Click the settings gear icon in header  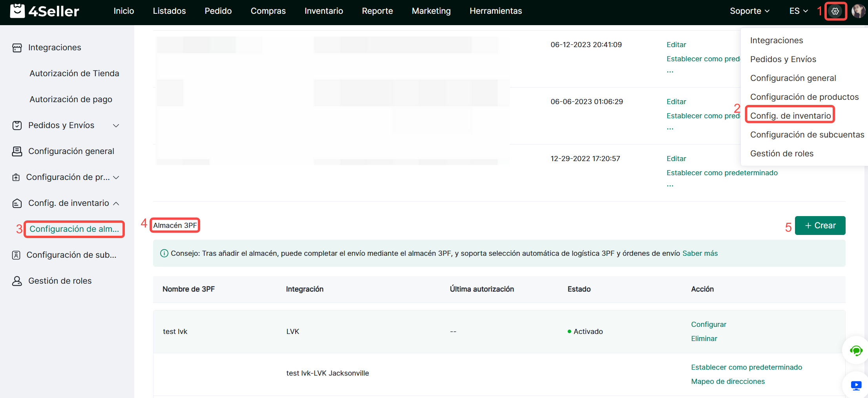(x=835, y=11)
